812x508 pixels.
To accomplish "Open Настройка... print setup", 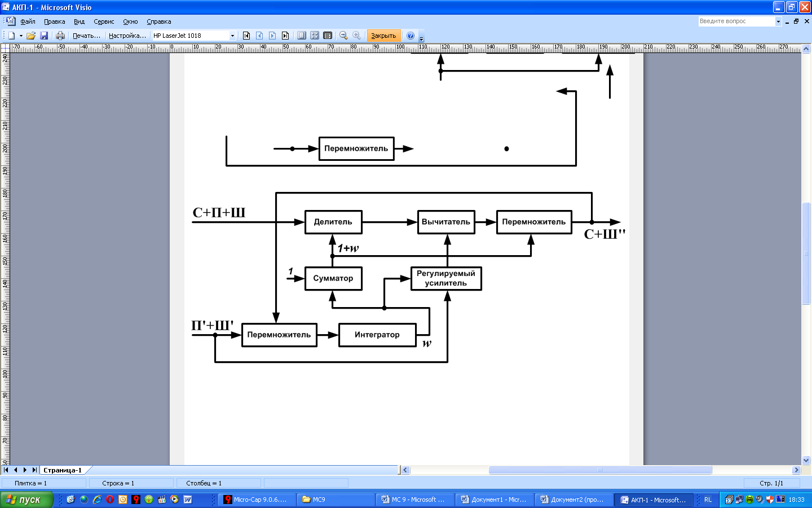I will pyautogui.click(x=127, y=36).
